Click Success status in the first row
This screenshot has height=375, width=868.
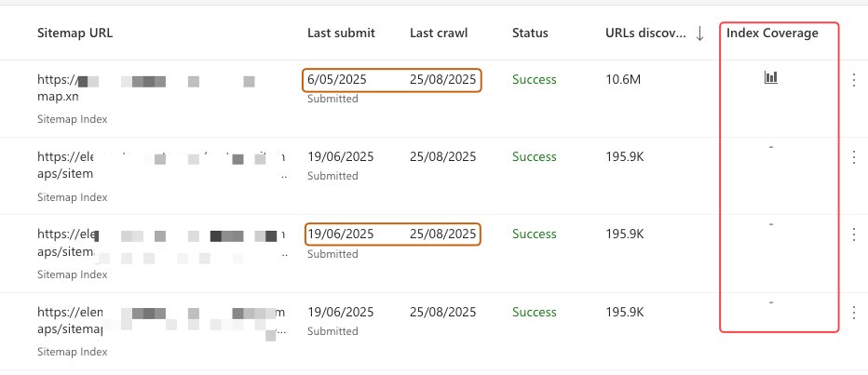pos(535,80)
